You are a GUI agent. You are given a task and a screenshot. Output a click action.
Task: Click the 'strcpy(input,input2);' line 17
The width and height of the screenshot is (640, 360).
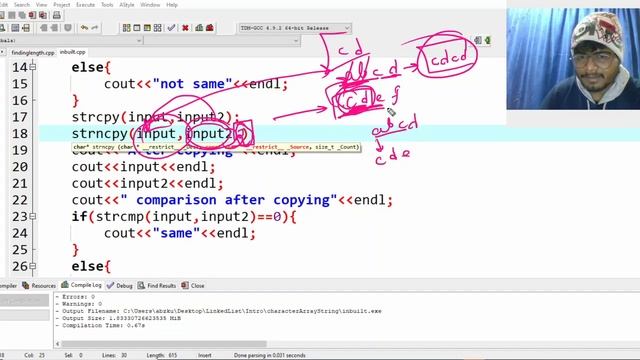click(x=156, y=117)
